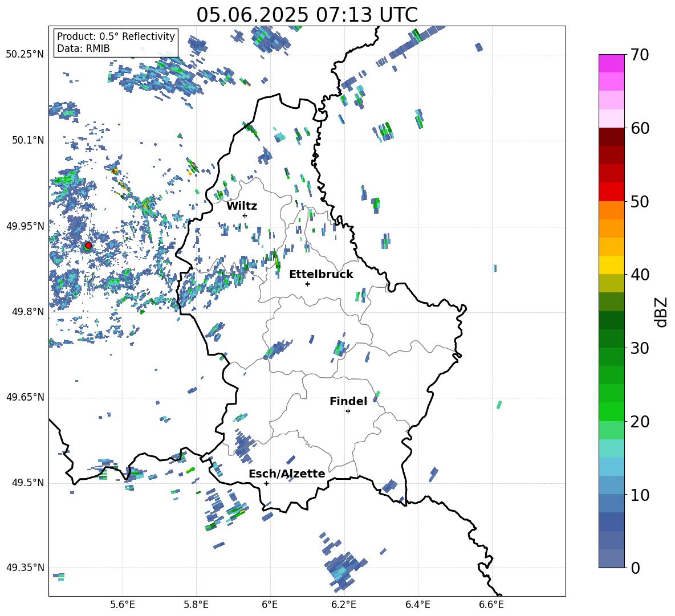Click the 40 colorbar tick label

coord(640,275)
